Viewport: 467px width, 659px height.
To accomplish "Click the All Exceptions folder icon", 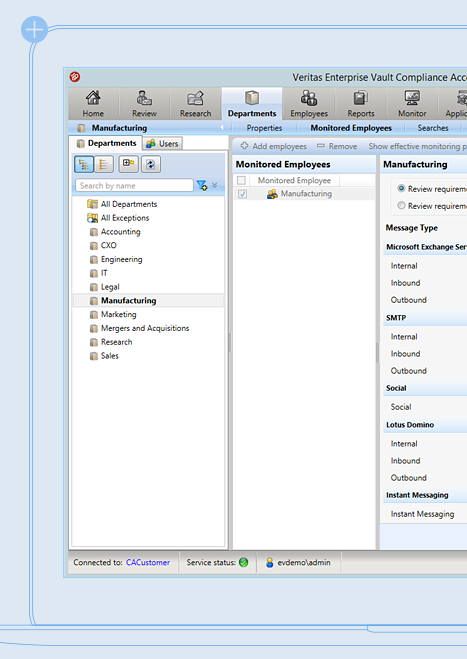I will [x=92, y=218].
